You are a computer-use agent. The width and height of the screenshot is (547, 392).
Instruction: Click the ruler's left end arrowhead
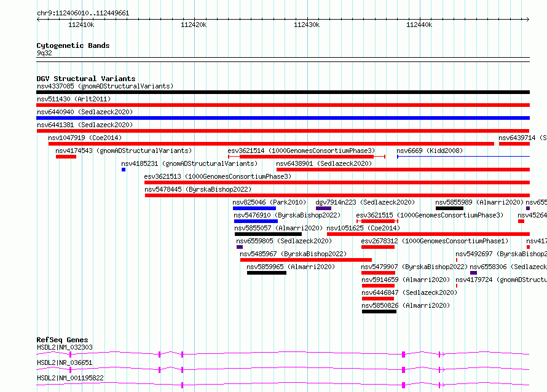click(38, 19)
